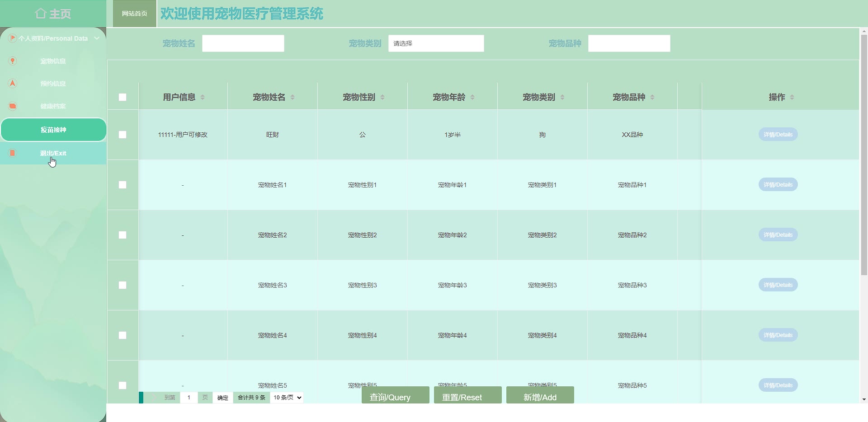Toggle the select-all checkbox in table header
This screenshot has width=868, height=422.
pos(123,97)
